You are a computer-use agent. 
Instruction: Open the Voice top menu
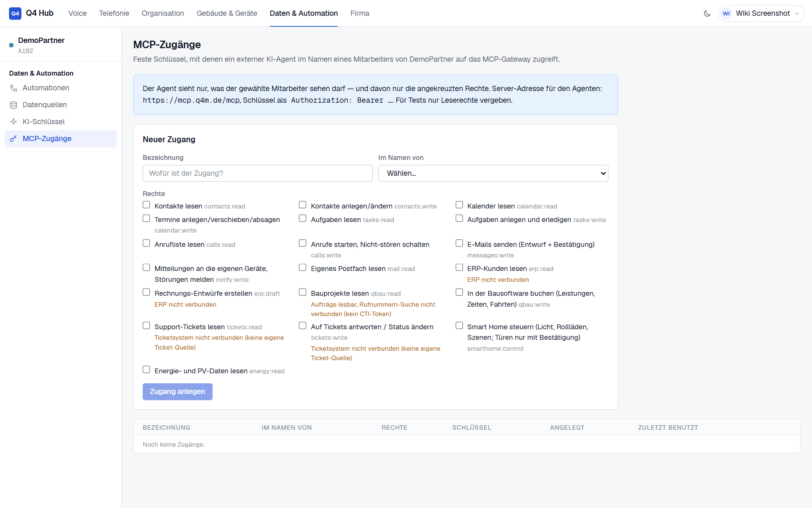pyautogui.click(x=77, y=14)
